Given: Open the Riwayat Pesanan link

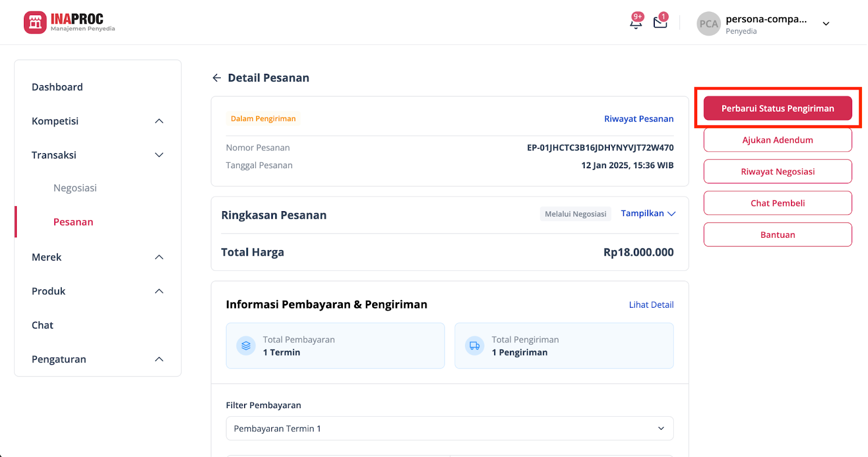Looking at the screenshot, I should (x=639, y=119).
